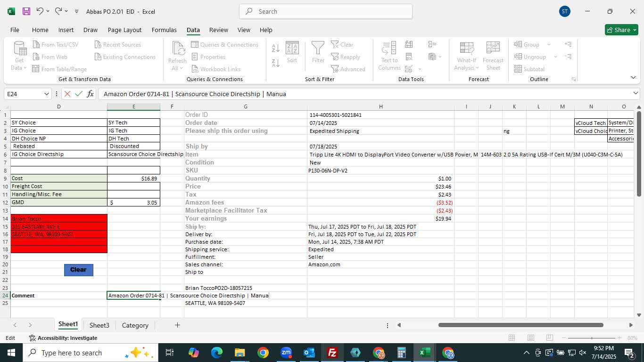The height and width of the screenshot is (362, 644).
Task: Collapse the ribbon with the chevron
Action: point(633,78)
